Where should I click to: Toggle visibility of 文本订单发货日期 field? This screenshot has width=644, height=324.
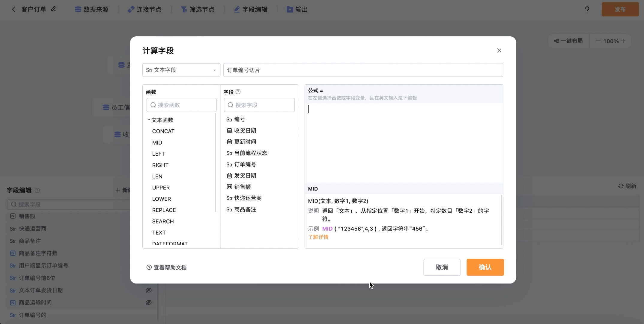[148, 290]
